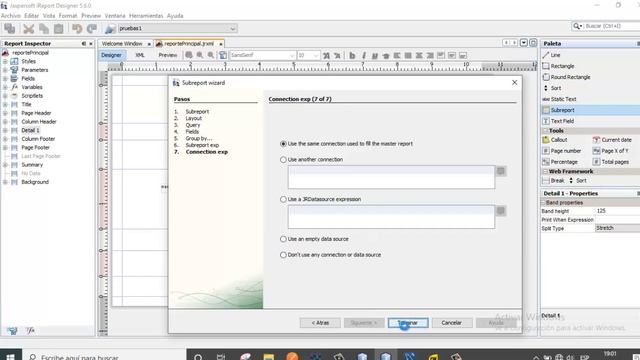The height and width of the screenshot is (360, 640).
Task: Click the Paste clipboard toolbar icon
Action: [x=59, y=29]
